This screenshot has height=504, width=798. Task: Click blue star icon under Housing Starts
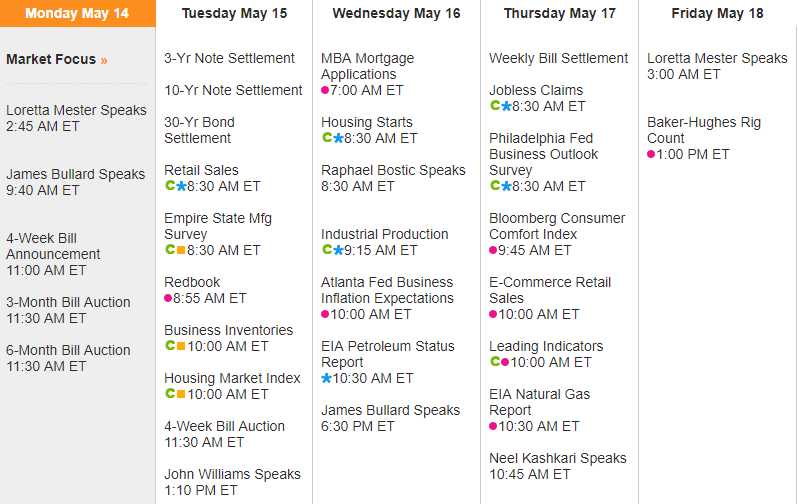(x=338, y=138)
